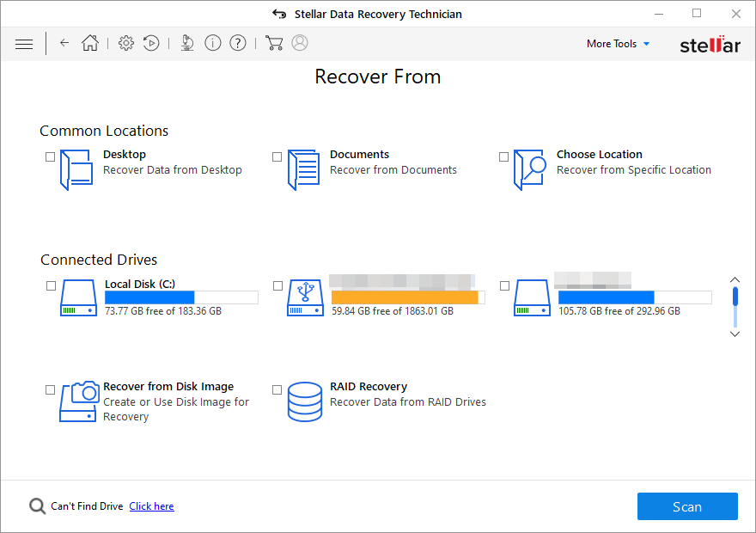Viewport: 756px width, 533px height.
Task: Click the Stellar logo
Action: click(710, 45)
